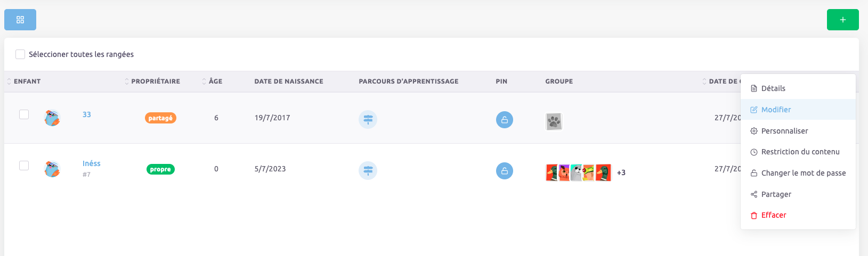The image size is (868, 256).
Task: Click the PIN lock icon for Inéss
Action: click(504, 171)
